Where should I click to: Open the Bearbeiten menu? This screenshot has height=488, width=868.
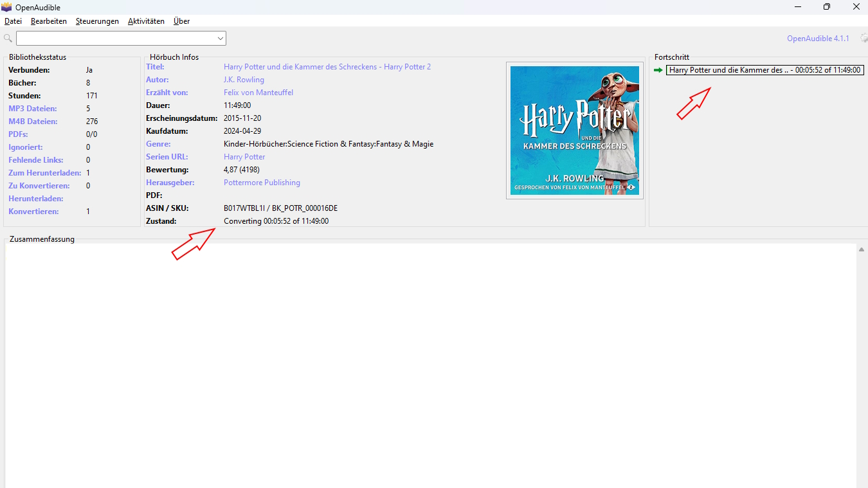[x=49, y=21]
